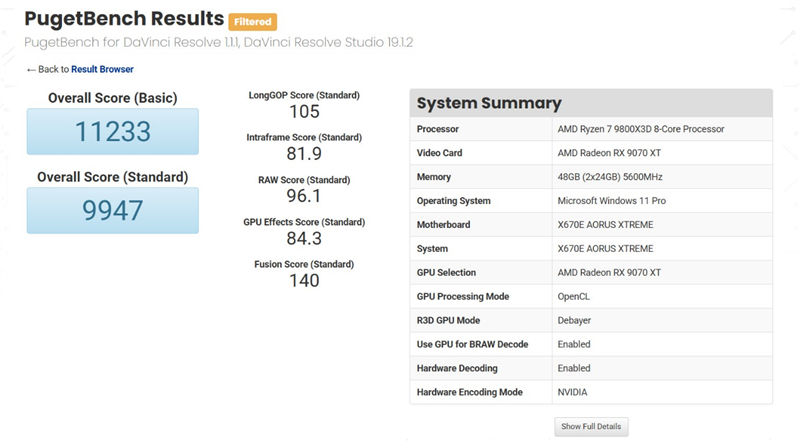Select the Video Card AMD Radeon RX 9070 XT value
This screenshot has height=441, width=800.
pos(609,153)
